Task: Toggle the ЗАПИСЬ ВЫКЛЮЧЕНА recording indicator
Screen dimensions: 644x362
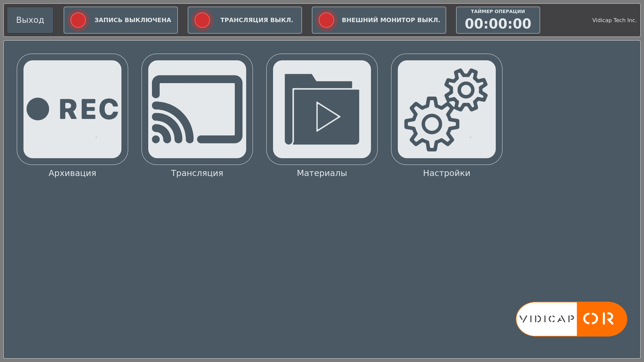Action: pos(121,20)
